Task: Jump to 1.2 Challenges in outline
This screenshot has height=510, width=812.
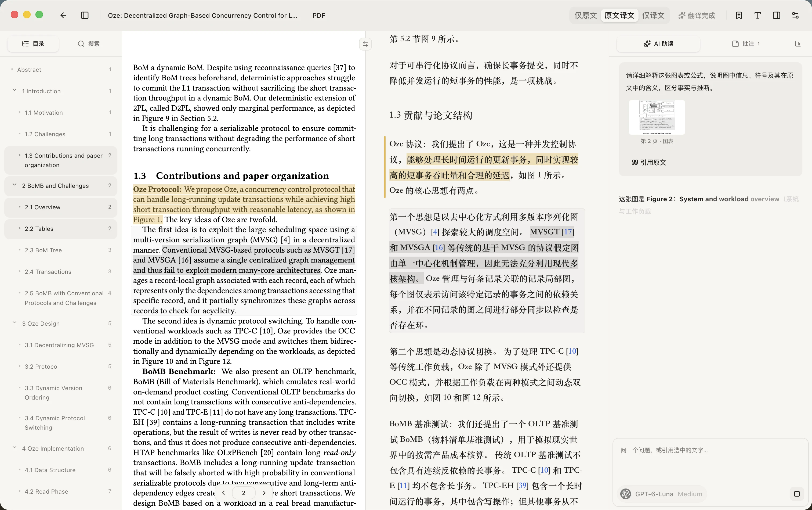Action: (61, 134)
